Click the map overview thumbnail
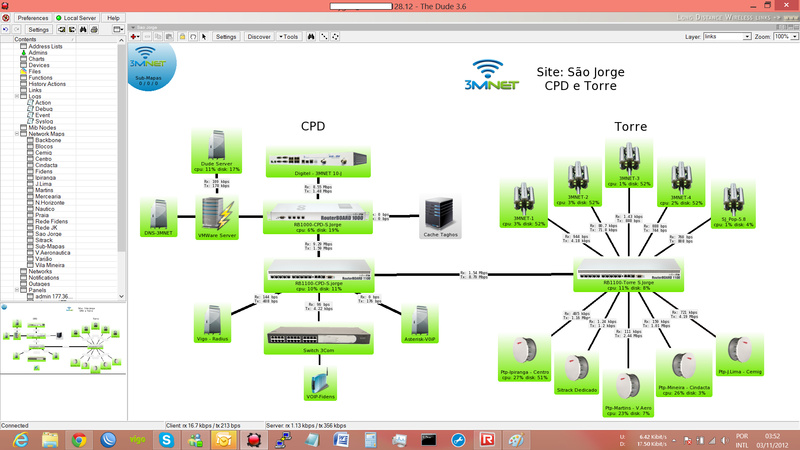Viewport: 800px width, 450px height. (x=63, y=338)
